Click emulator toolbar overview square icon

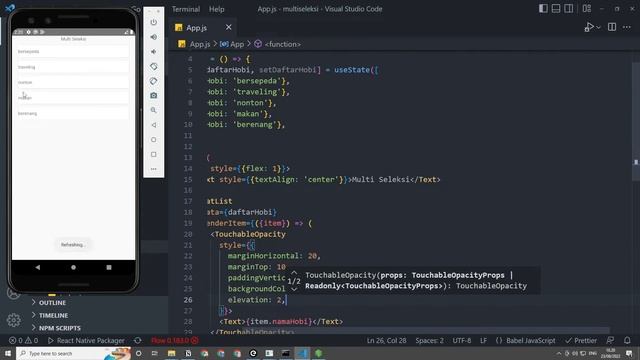(x=153, y=154)
